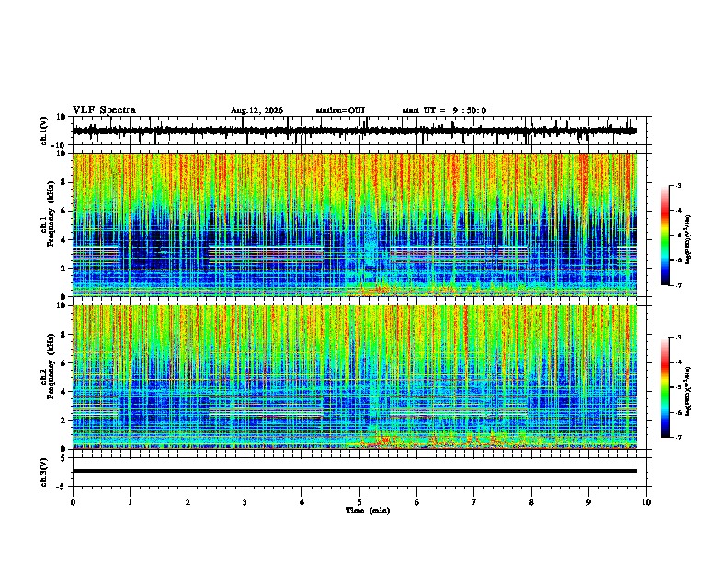Click the '6' kHz tick on ch.1 spectrogram
The height and width of the screenshot is (563, 728).
[x=63, y=211]
